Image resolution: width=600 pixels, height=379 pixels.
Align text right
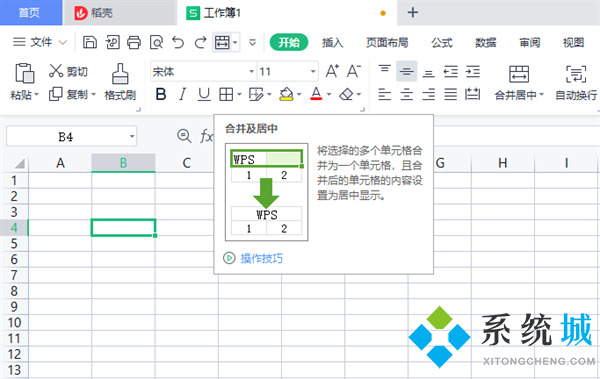[429, 94]
